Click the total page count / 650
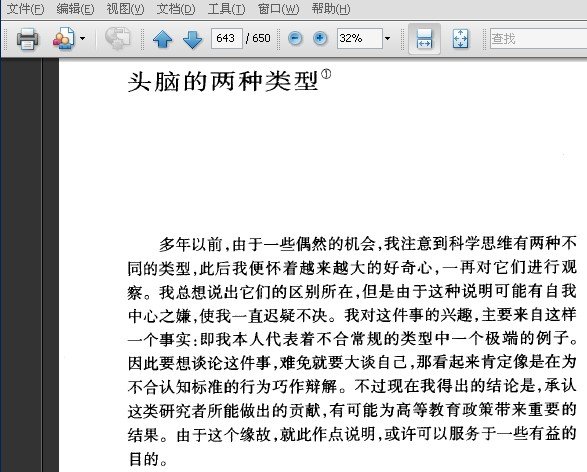The height and width of the screenshot is (472, 587). 258,38
